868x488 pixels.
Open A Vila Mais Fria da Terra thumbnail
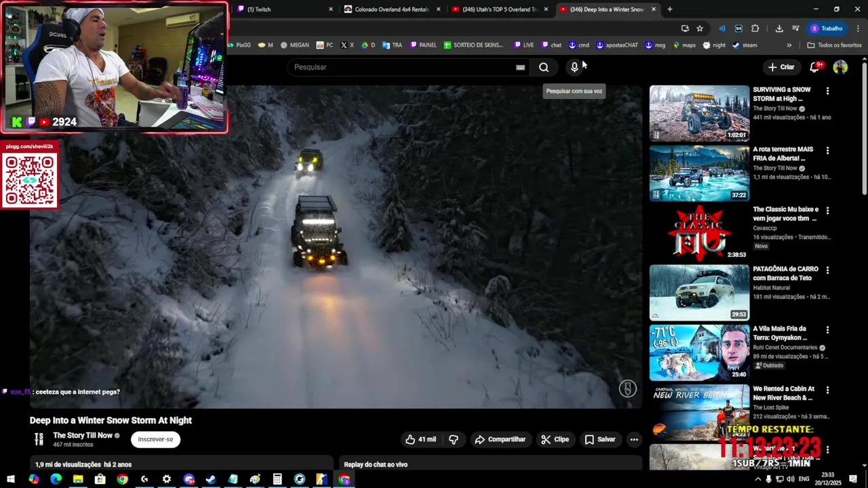coord(699,352)
